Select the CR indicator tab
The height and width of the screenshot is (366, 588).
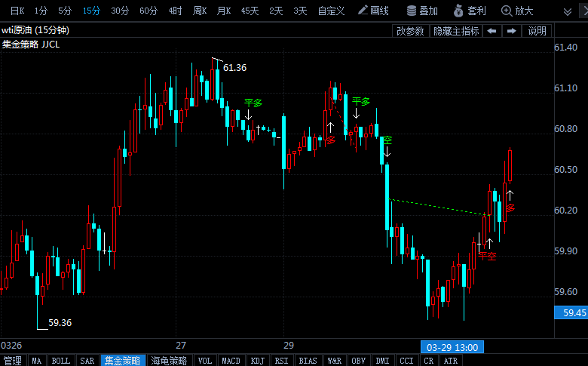(x=429, y=361)
